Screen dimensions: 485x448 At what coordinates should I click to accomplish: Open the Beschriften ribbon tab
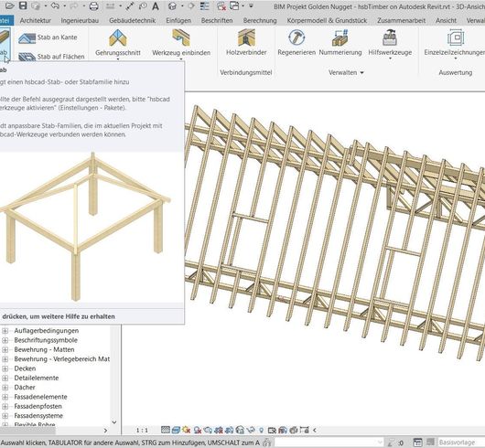tap(217, 20)
